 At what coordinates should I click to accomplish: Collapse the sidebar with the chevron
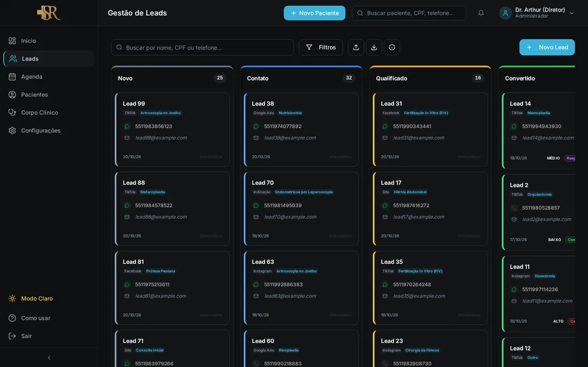[x=49, y=357]
